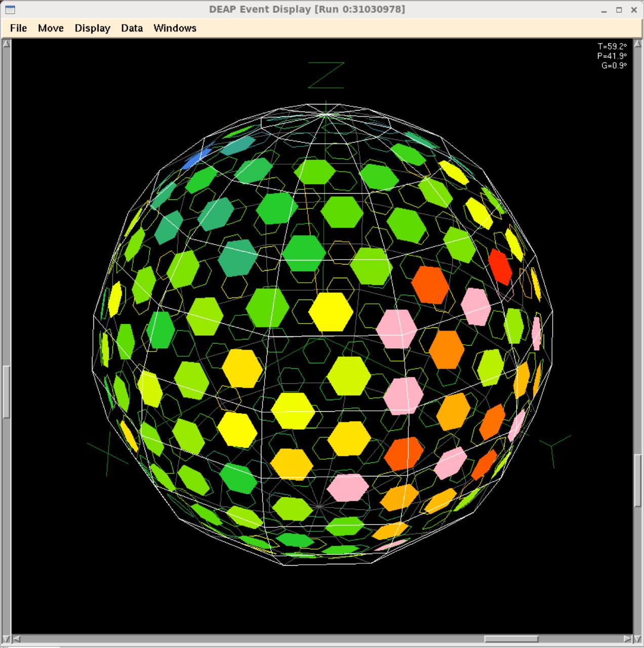Select the large yellow hexagon at sphere center
Screen dimensions: 644x648
point(331,312)
